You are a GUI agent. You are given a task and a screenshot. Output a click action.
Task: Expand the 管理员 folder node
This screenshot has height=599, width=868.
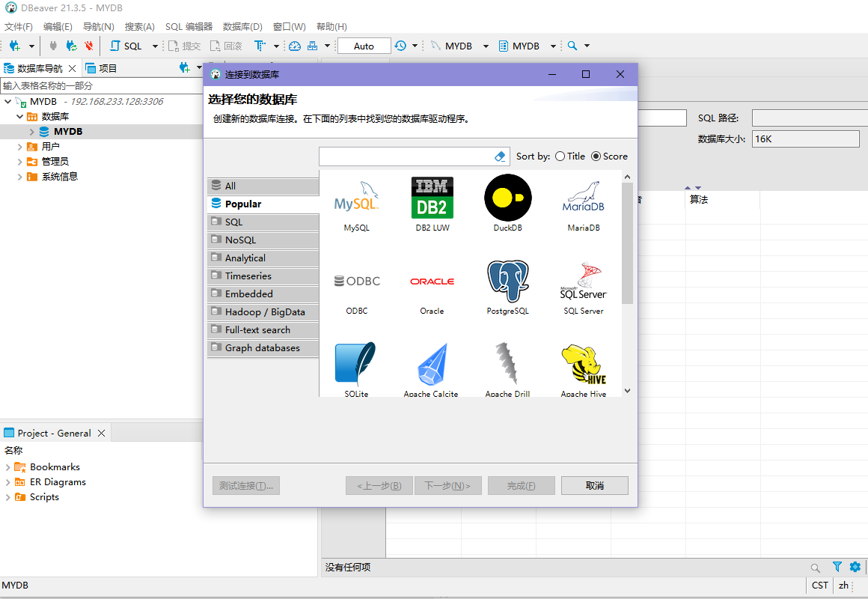click(x=20, y=161)
